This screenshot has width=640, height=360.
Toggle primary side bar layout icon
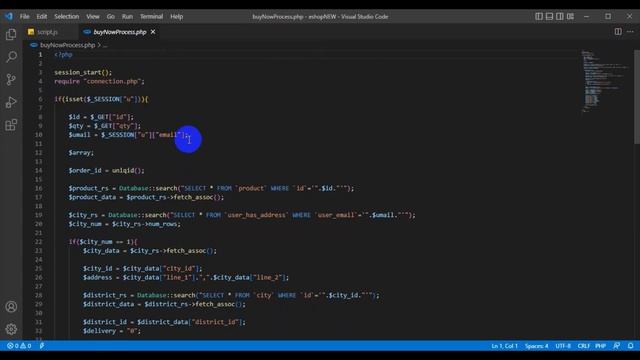click(539, 16)
